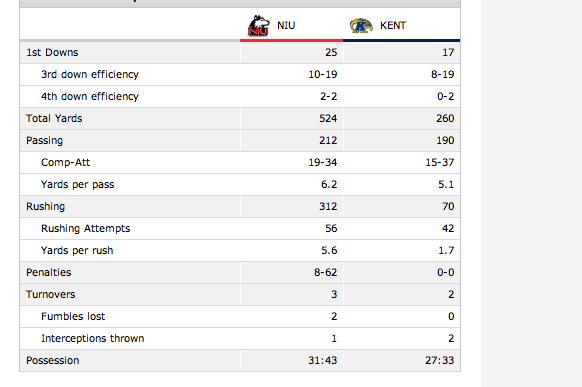Viewport: 582px width, 387px height.
Task: Select the 1st Downs row label
Action: pos(52,53)
